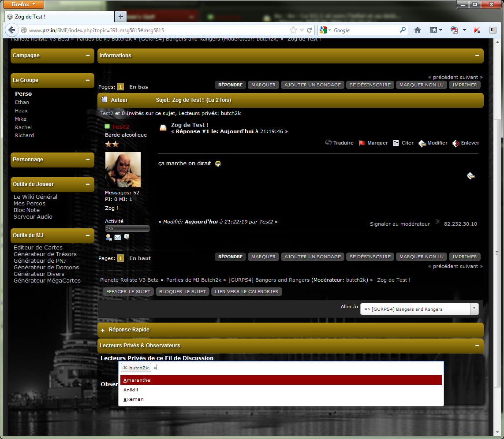504x439 pixels.
Task: Collapse the Outils du MJ panel
Action: pos(88,235)
